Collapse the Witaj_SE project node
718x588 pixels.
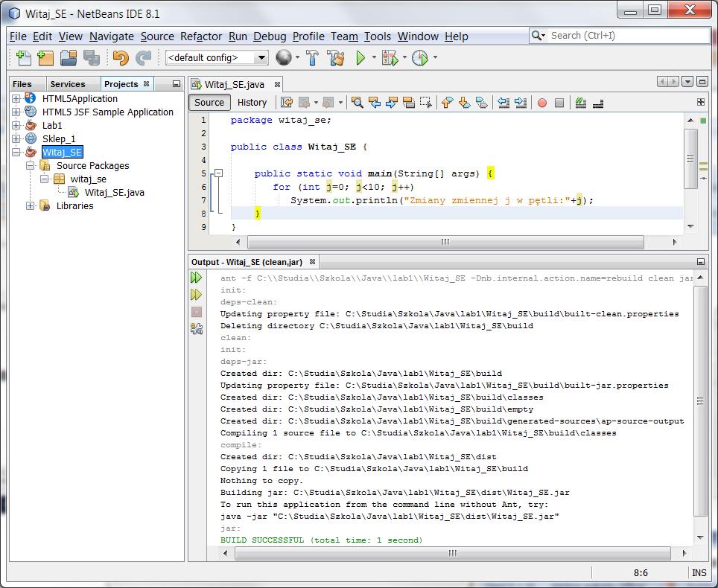pyautogui.click(x=16, y=152)
